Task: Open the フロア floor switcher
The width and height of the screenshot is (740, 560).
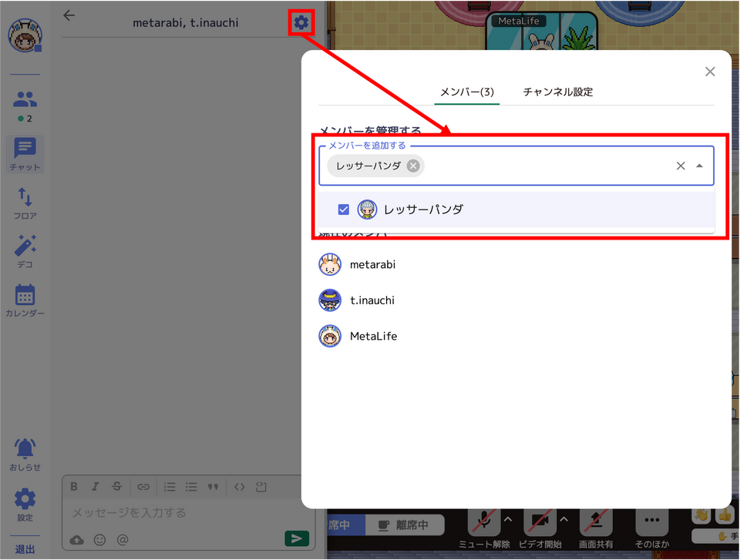Action: (x=25, y=203)
